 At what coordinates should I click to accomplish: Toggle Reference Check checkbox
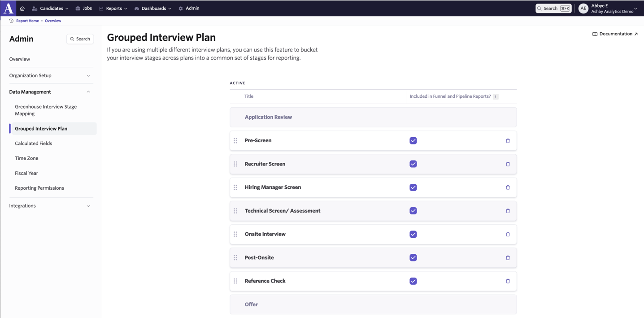pos(413,281)
